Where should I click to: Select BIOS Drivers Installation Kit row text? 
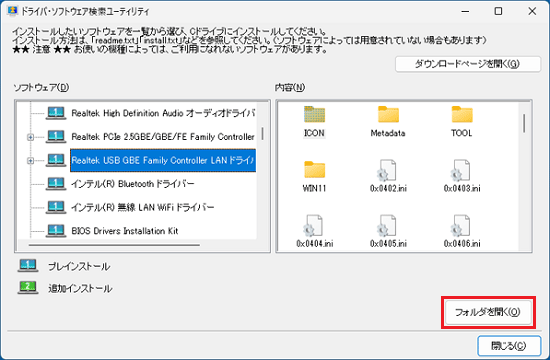click(125, 231)
